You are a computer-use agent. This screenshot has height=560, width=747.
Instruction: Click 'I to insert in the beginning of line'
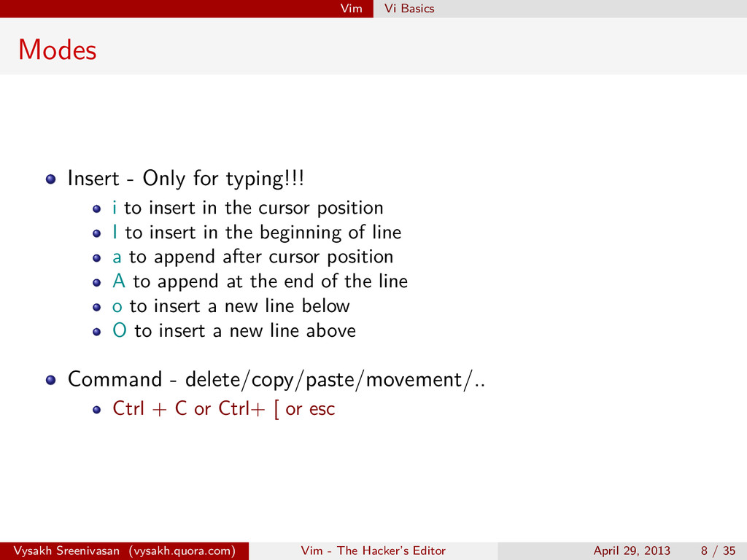(x=257, y=233)
